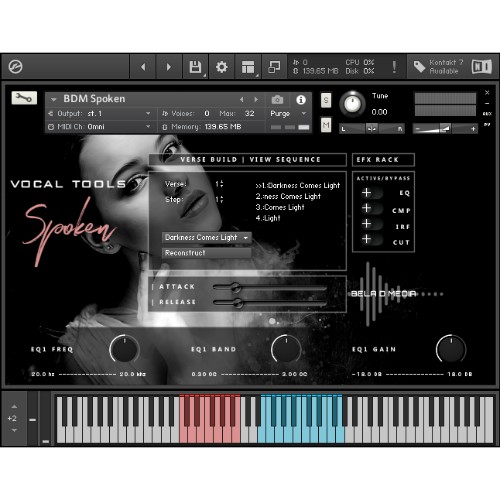The width and height of the screenshot is (500, 500).
Task: Select sequence line 3 Comes Light
Action: point(280,207)
